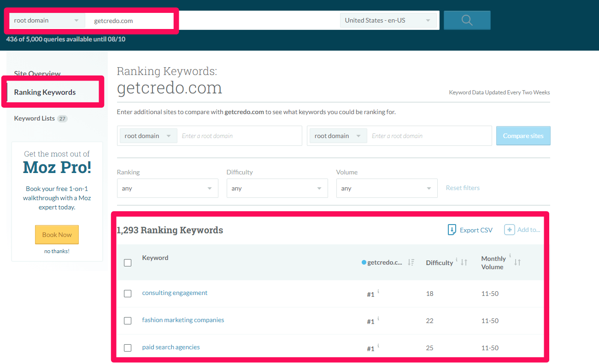Open the root domain dropdown in search bar
The width and height of the screenshot is (599, 364).
47,20
